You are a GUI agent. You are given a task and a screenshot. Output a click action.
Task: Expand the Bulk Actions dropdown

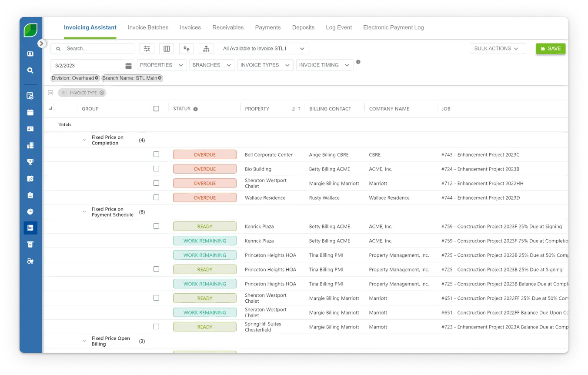coord(498,49)
